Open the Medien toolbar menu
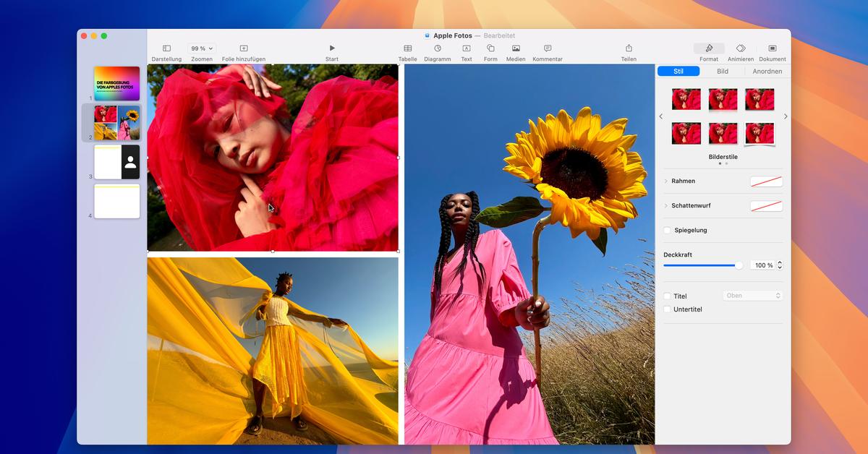868x454 pixels. pyautogui.click(x=516, y=53)
